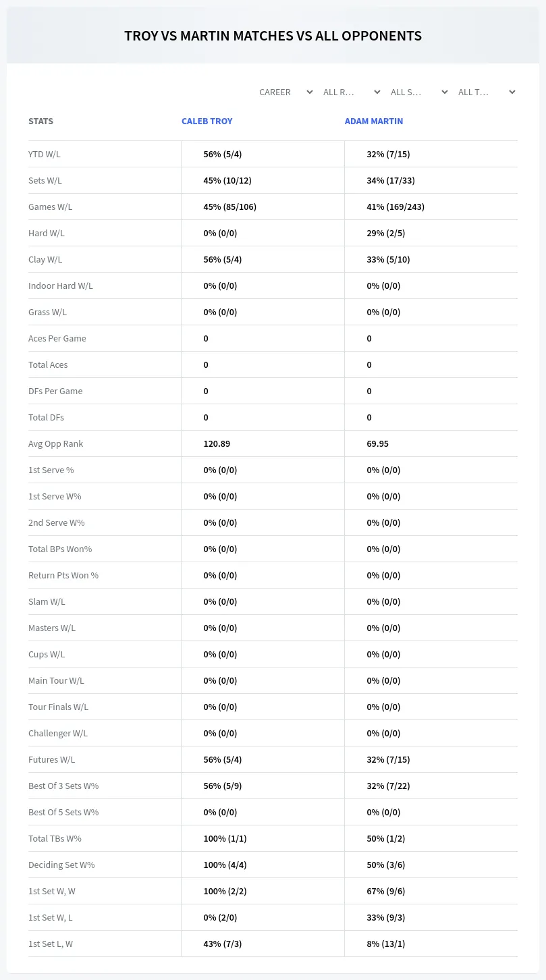
Task: Expand the ALL R... rounds filter dropdown
Action: (x=351, y=92)
